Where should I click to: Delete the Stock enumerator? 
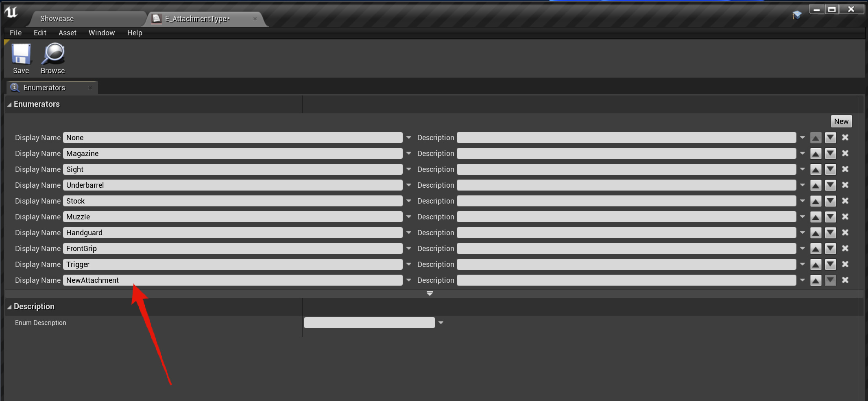click(x=845, y=201)
